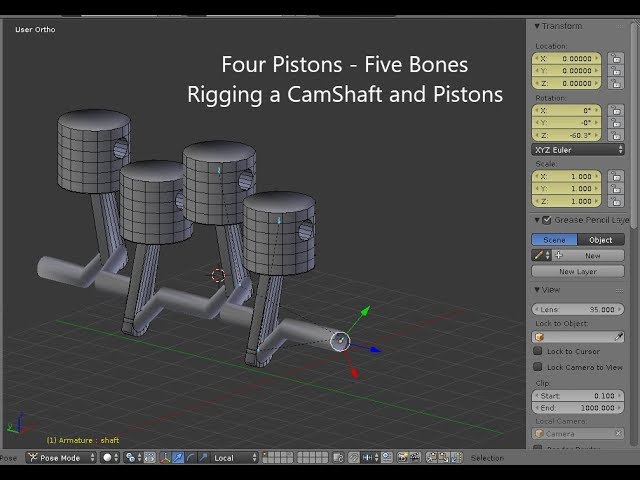Click the first armature layer grid block

[278, 458]
